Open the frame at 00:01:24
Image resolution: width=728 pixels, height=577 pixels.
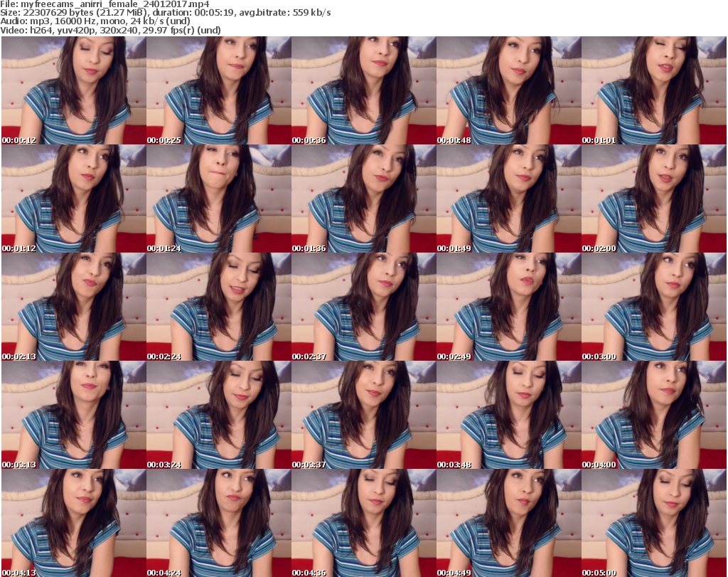pos(219,198)
